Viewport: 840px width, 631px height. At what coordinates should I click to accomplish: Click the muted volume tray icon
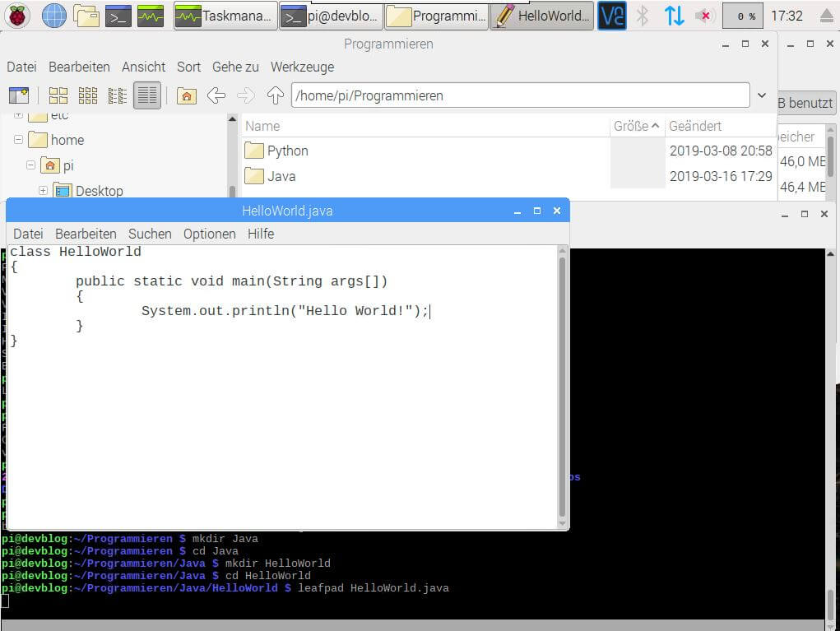[x=704, y=16]
